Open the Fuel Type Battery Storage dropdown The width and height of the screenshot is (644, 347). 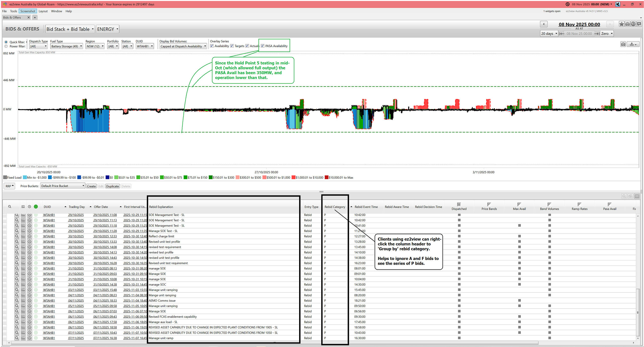click(x=66, y=46)
